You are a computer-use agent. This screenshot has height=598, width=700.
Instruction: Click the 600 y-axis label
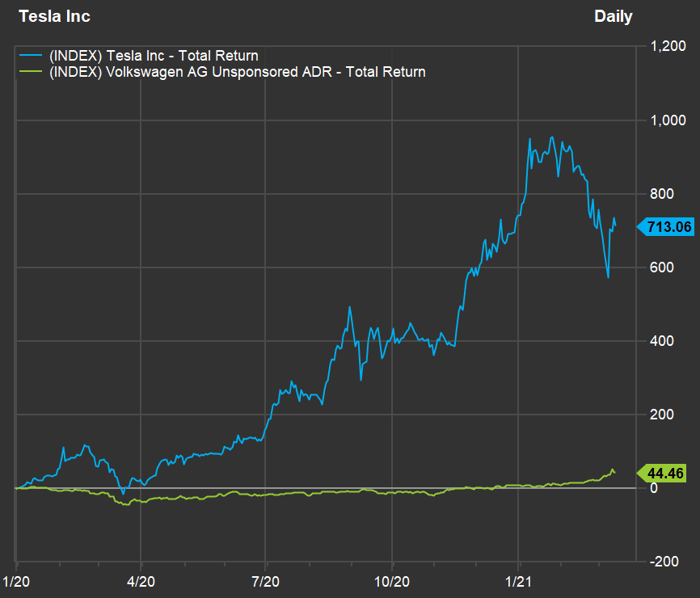663,267
